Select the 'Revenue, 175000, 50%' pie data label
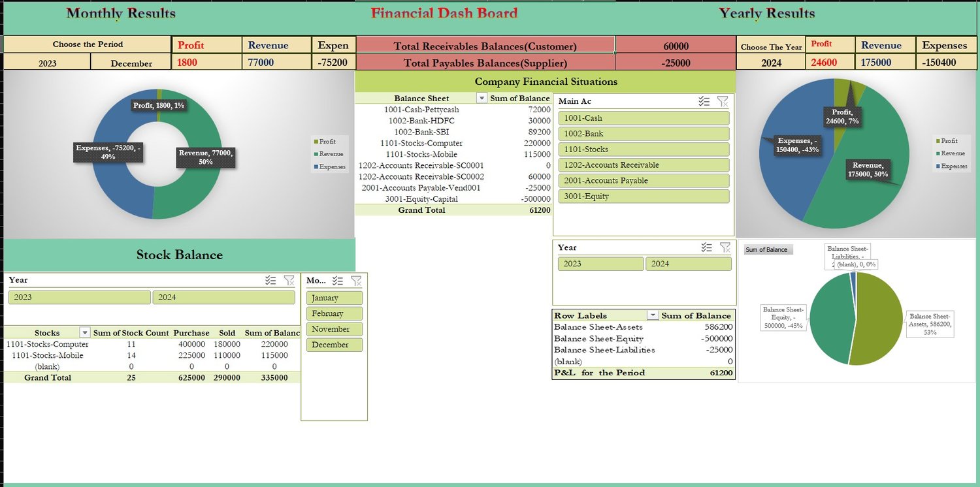 [867, 170]
